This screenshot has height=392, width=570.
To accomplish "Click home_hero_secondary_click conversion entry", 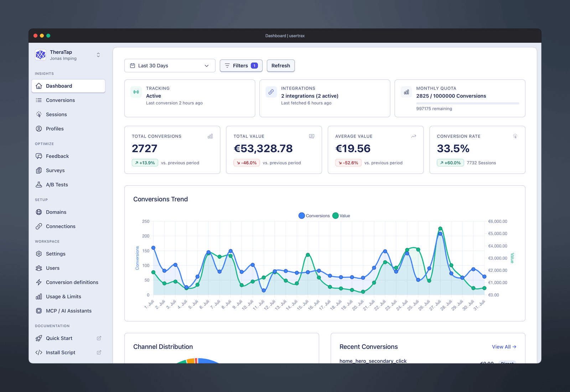I will click(373, 361).
